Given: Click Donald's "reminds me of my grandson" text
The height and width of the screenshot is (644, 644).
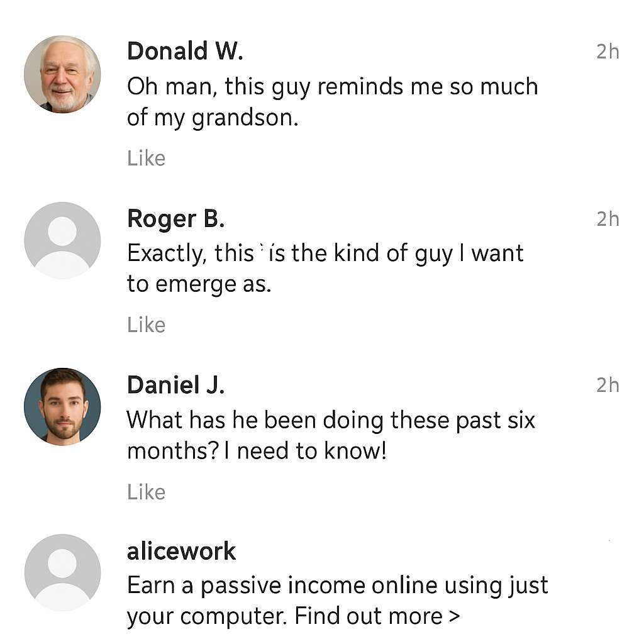Looking at the screenshot, I should [x=332, y=101].
